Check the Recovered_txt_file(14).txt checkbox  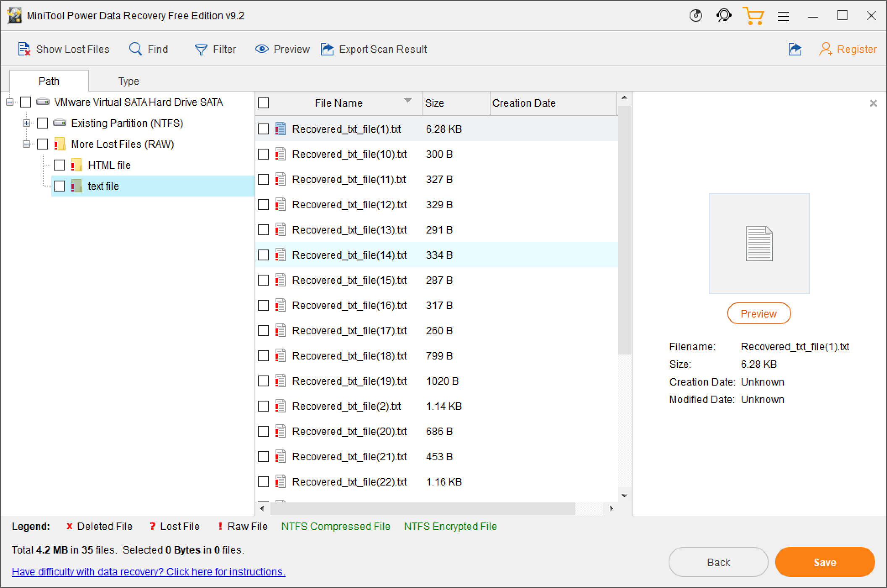pos(263,255)
